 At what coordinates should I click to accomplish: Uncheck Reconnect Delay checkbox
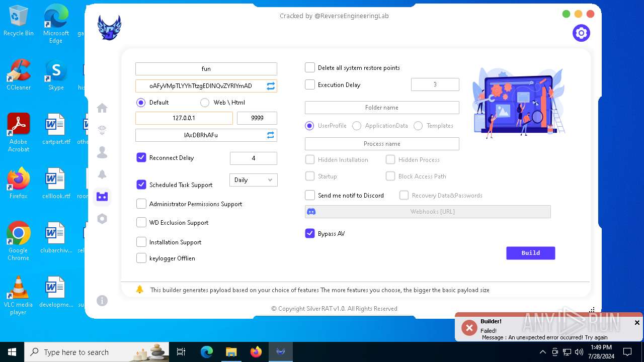pos(141,157)
